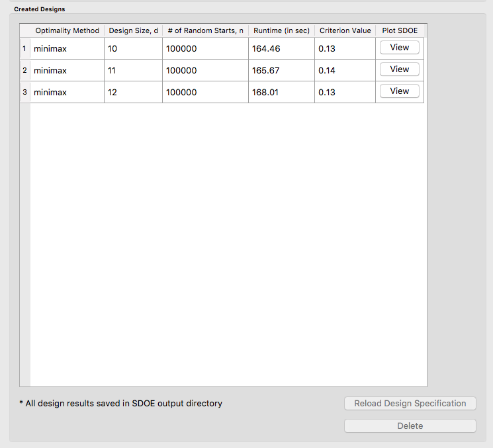Click the runtime cell showing 168.01
This screenshot has height=448, width=493.
pyautogui.click(x=281, y=92)
